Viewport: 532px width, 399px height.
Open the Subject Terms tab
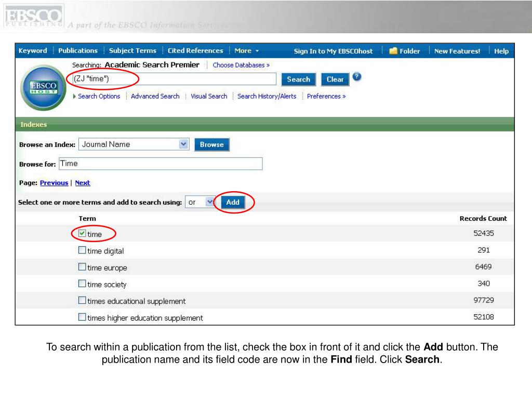pyautogui.click(x=132, y=50)
